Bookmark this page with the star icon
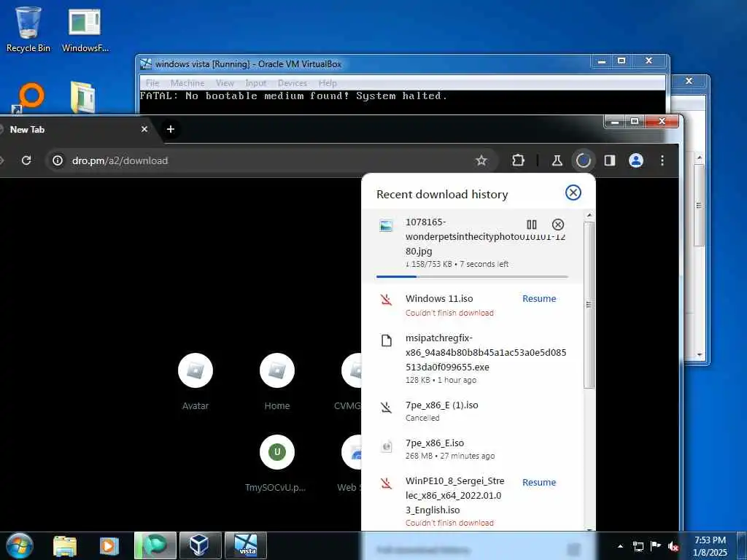Image resolution: width=747 pixels, height=560 pixels. coord(481,160)
